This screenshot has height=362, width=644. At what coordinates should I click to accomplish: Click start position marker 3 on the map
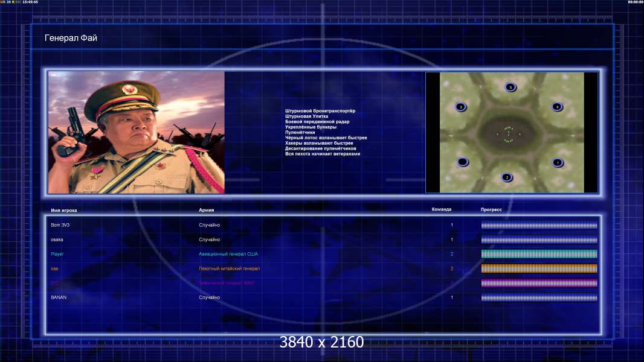click(461, 107)
